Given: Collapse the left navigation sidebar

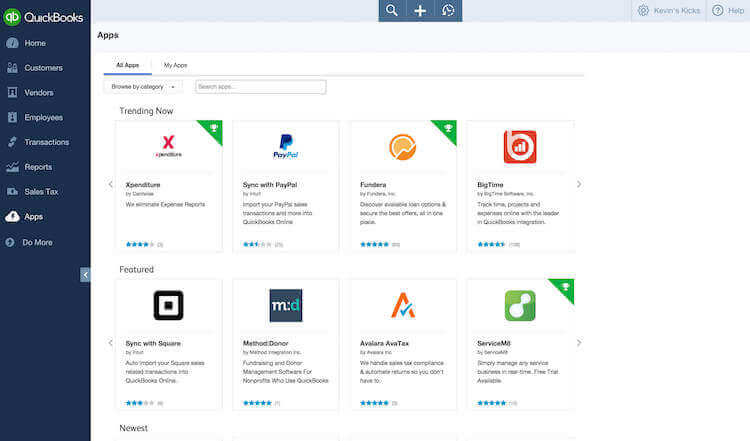Looking at the screenshot, I should pos(85,274).
